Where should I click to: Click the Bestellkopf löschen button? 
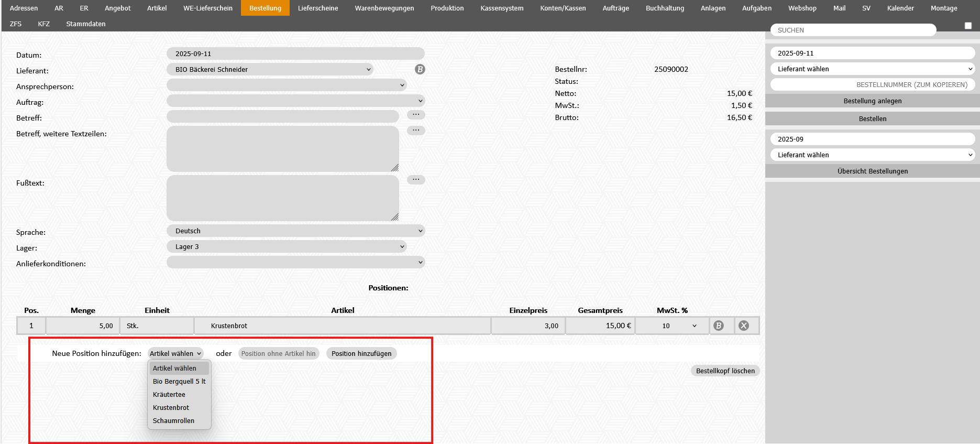725,371
